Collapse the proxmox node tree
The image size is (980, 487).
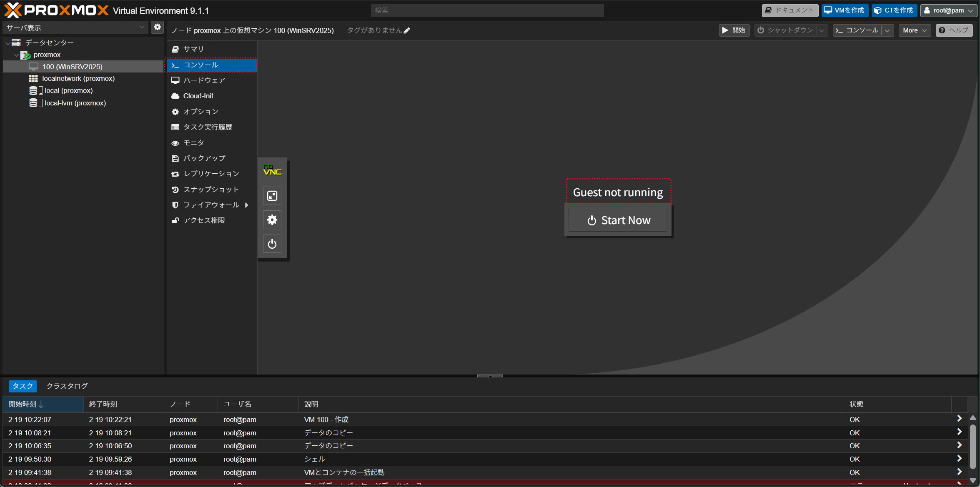(17, 55)
